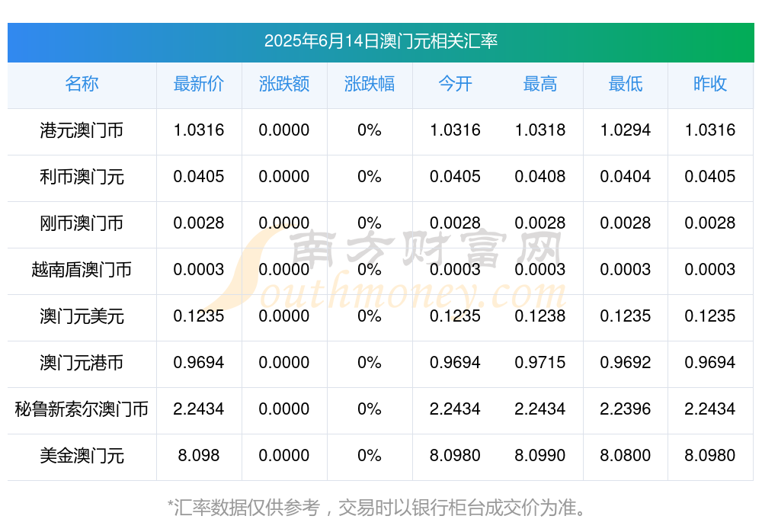
Task: Click 刚币澳门币 latest price 0.0028
Action: (x=199, y=223)
